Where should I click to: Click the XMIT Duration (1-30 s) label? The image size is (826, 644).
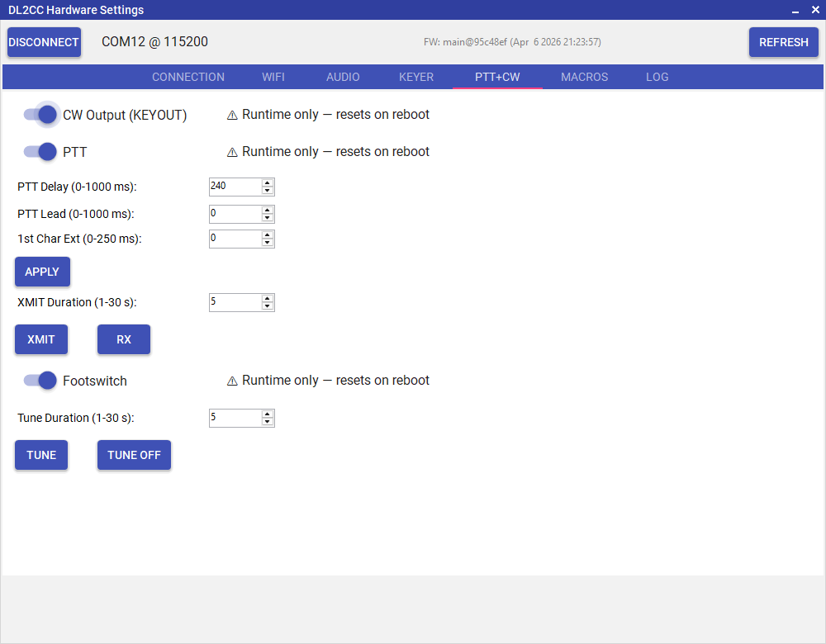pyautogui.click(x=77, y=302)
